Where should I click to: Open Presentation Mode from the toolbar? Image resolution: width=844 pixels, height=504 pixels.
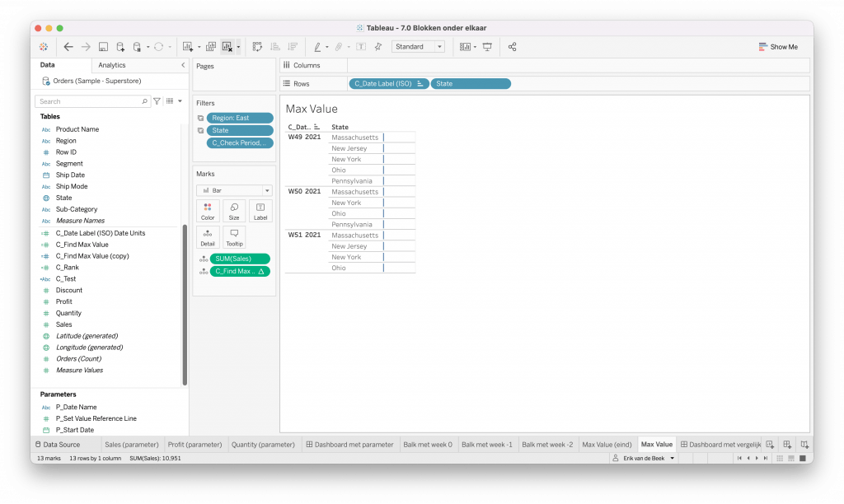click(x=487, y=47)
